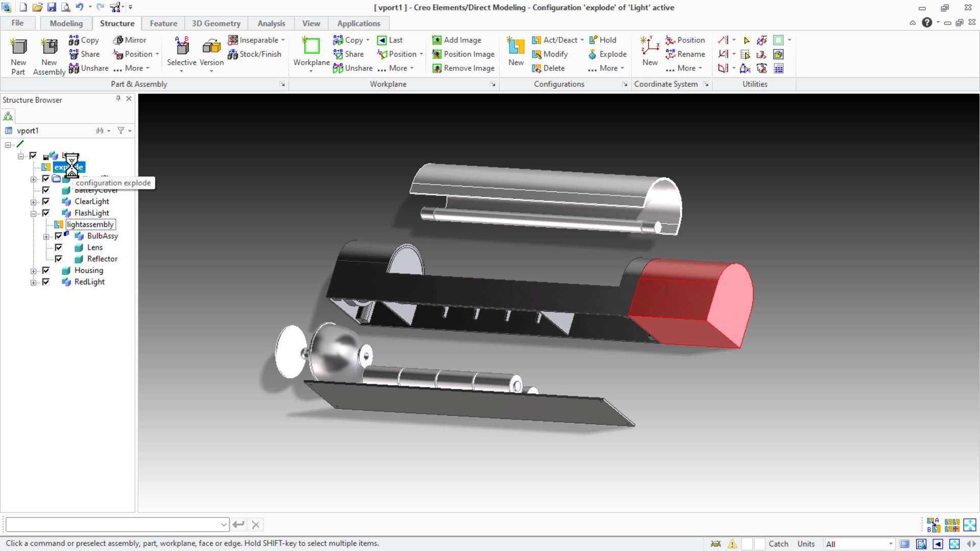Expand the BulbAssy tree node

46,236
